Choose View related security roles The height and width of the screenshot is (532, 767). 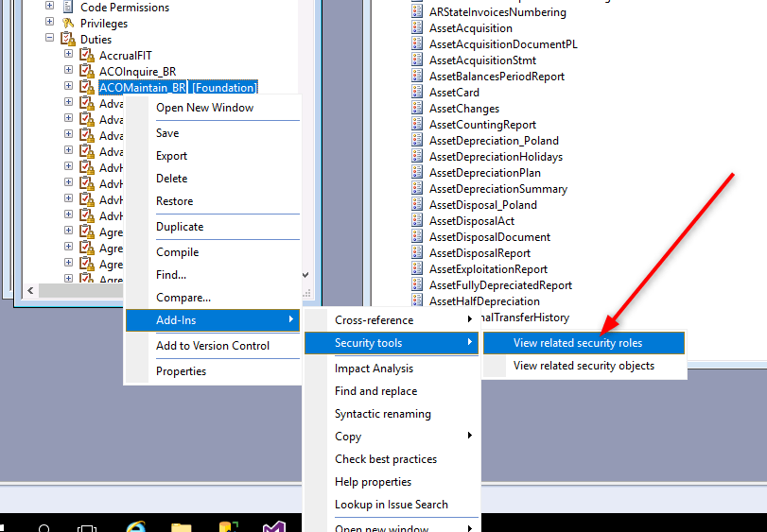coord(577,343)
